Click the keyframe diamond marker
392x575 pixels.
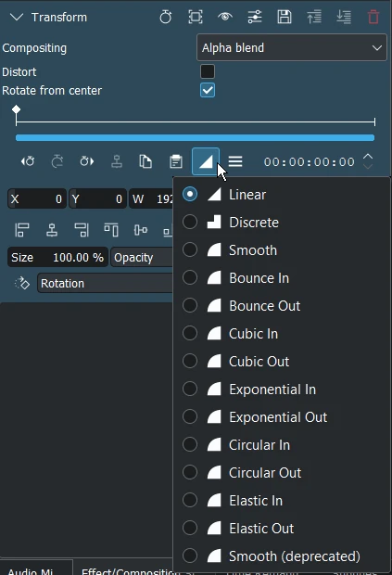16,109
